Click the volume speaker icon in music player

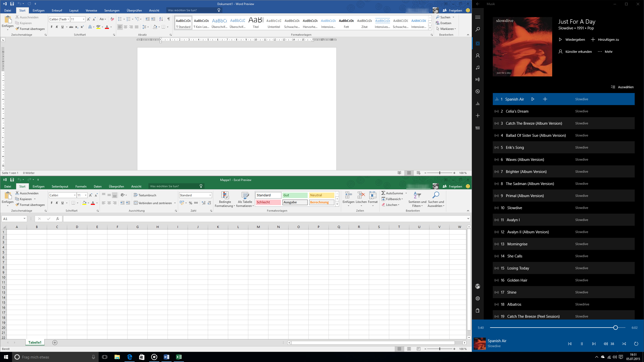606,344
